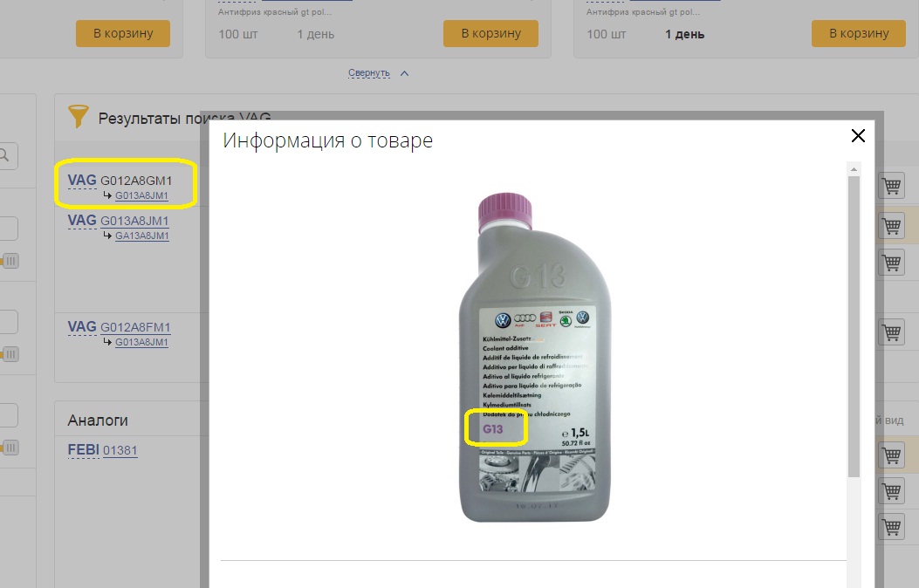919x588 pixels.
Task: Click the middle card's В корзину button
Action: click(x=490, y=33)
